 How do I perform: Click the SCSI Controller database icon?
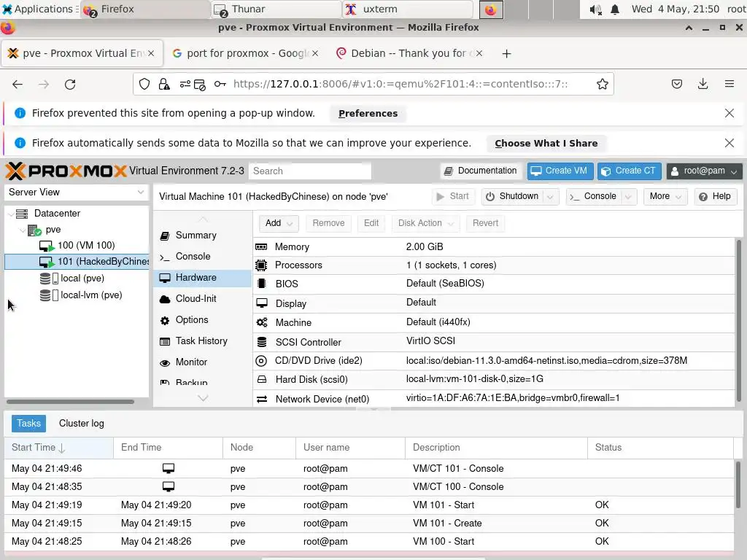click(262, 342)
